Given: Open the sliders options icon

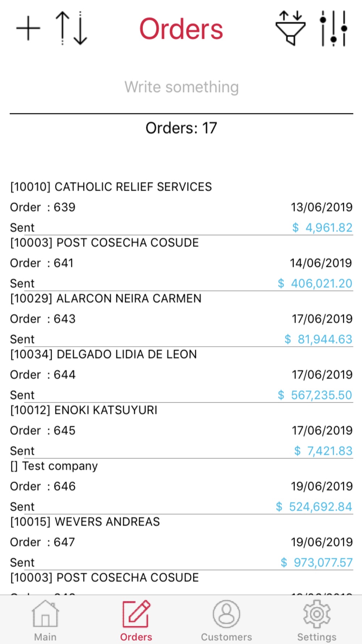Looking at the screenshot, I should (333, 28).
